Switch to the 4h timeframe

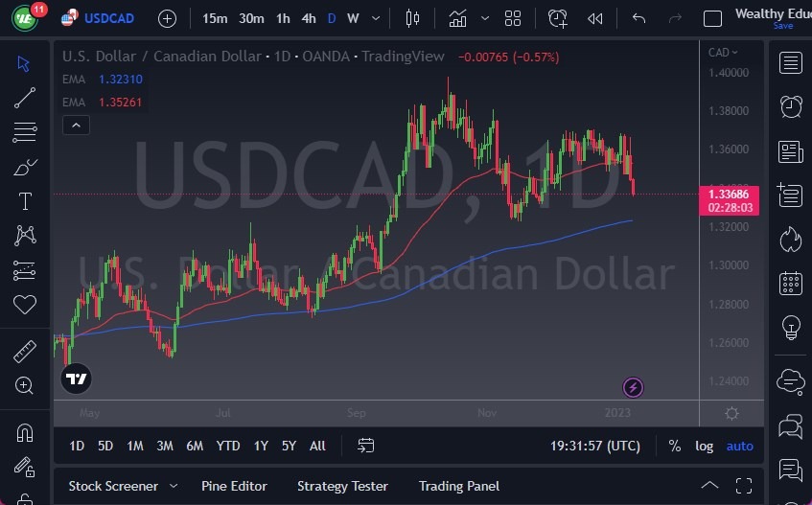pyautogui.click(x=309, y=18)
